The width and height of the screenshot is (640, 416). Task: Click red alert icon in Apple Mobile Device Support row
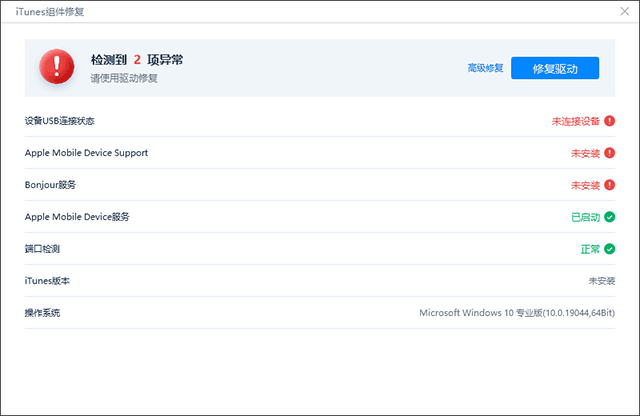[609, 153]
